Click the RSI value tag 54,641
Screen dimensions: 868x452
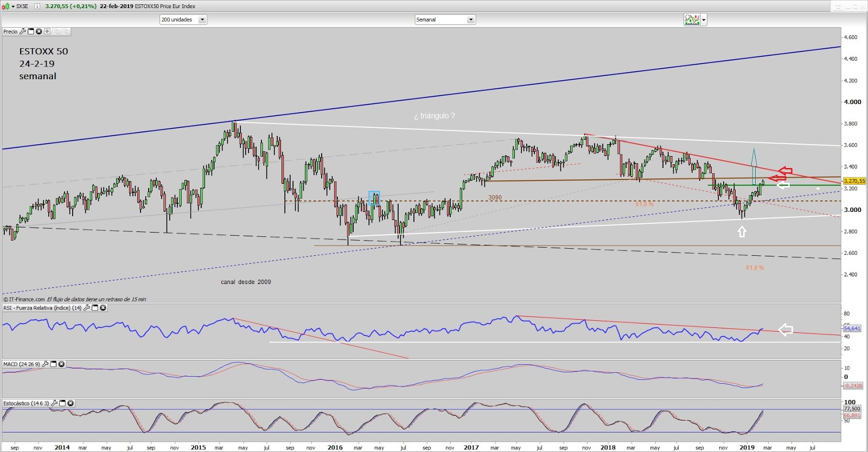852,328
